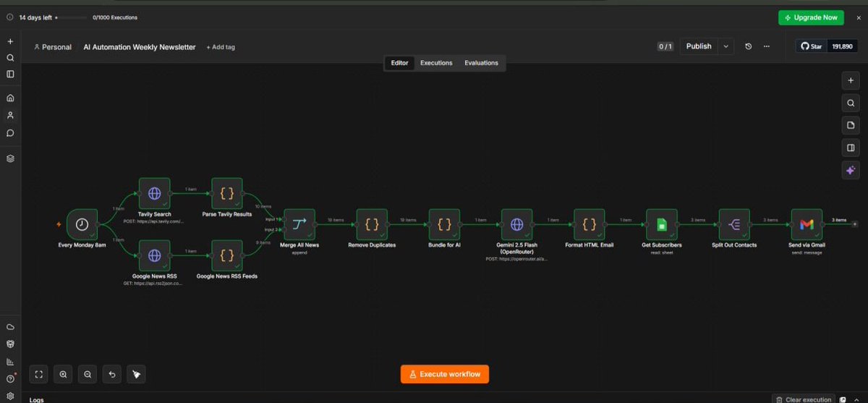868x403 pixels.
Task: Edit the AI Automation Weekly Newsletter title
Action: pos(140,47)
